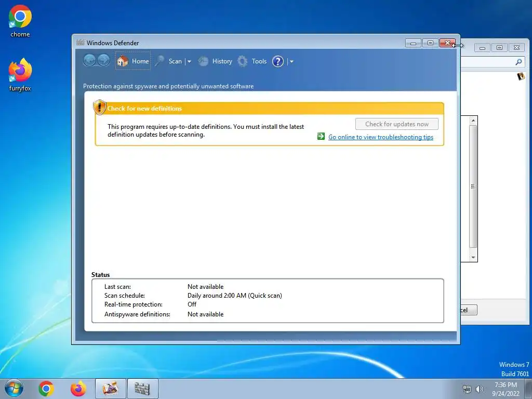Minimize the background window
This screenshot has width=532, height=399.
coord(482,48)
